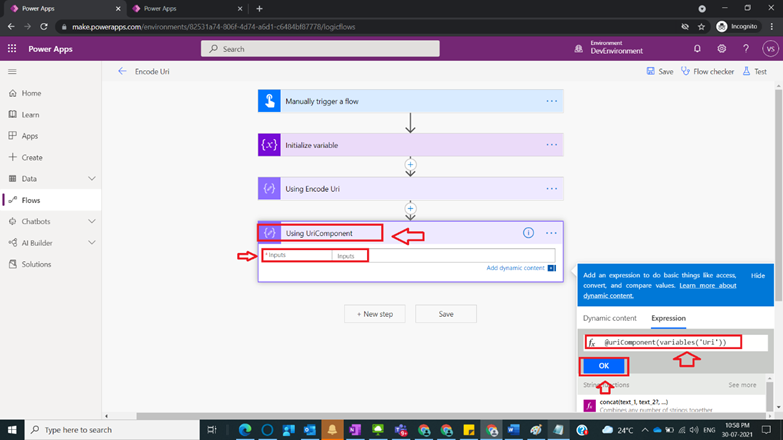Click the Inputs field of Using UriComponent
This screenshot has width=783, height=440.
click(442, 256)
